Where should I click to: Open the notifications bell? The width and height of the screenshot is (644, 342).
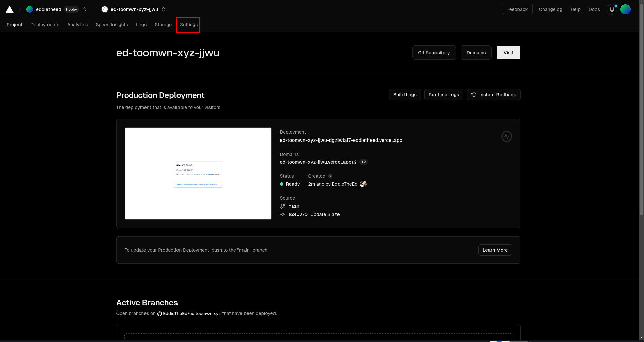pos(612,9)
